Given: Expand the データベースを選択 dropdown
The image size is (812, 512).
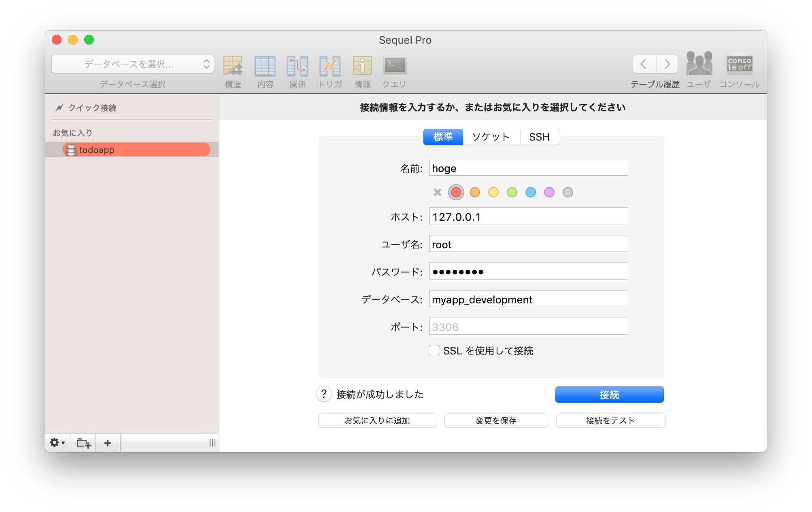Looking at the screenshot, I should pos(133,64).
